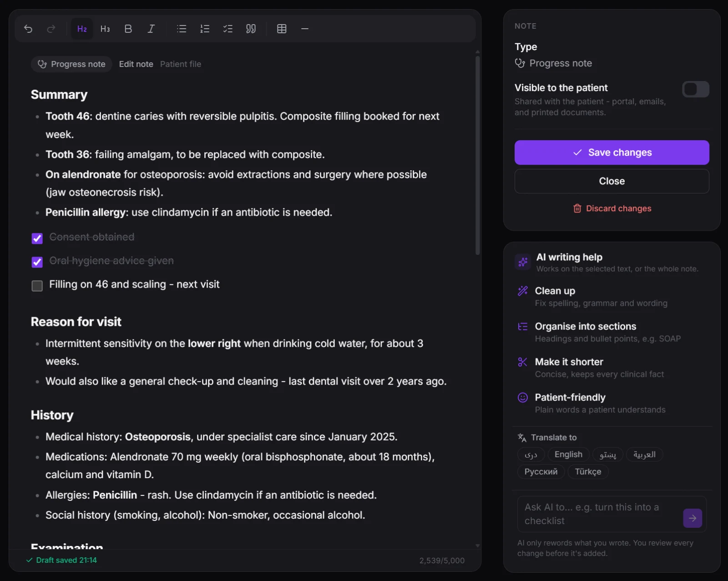This screenshot has height=581, width=728.
Task: Click the Reason for visit heading
Action: [x=76, y=322]
